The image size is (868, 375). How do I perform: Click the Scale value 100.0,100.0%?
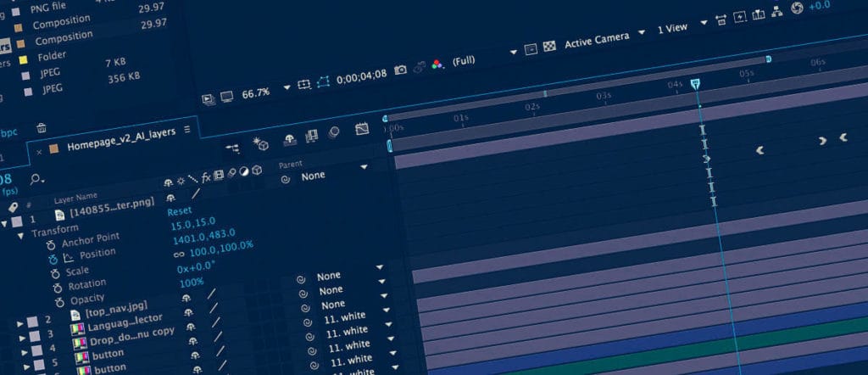[x=220, y=248]
